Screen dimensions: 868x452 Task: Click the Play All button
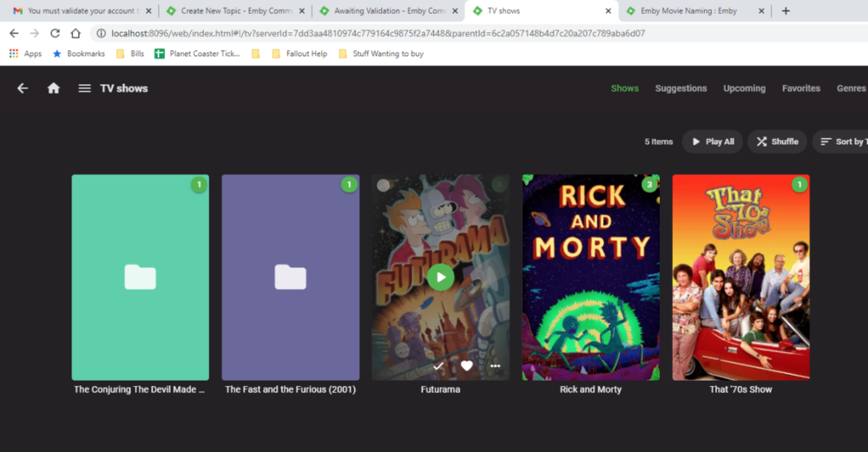click(x=713, y=141)
